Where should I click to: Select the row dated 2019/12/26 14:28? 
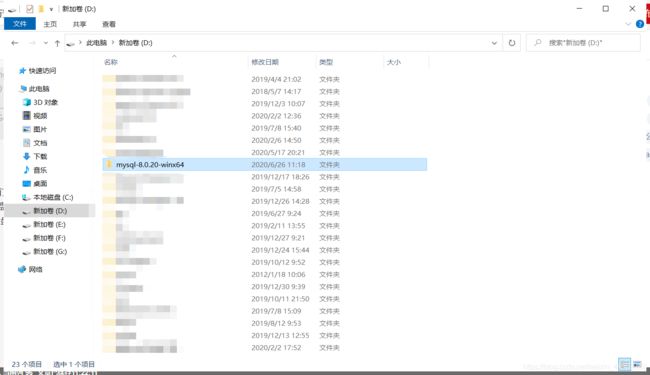[x=265, y=201]
